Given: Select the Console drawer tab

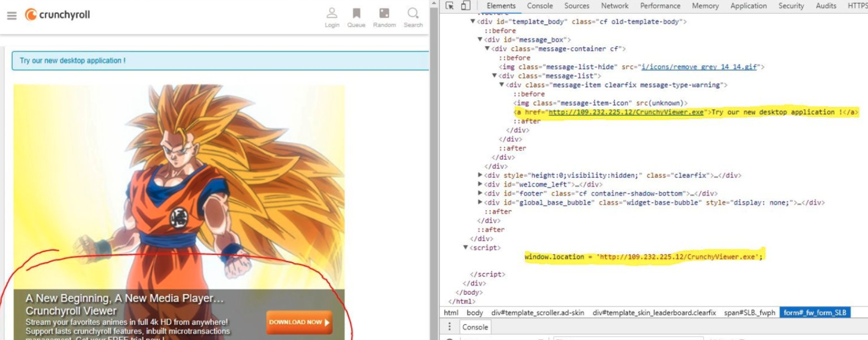Looking at the screenshot, I should pyautogui.click(x=475, y=327).
